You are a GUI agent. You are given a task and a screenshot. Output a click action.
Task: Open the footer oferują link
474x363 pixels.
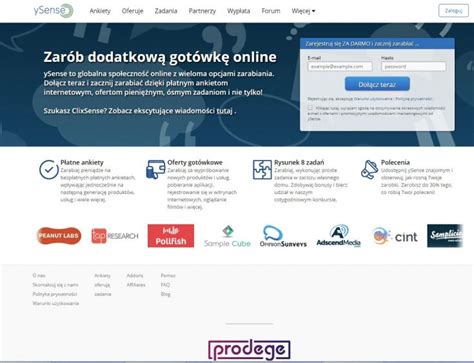pyautogui.click(x=102, y=285)
